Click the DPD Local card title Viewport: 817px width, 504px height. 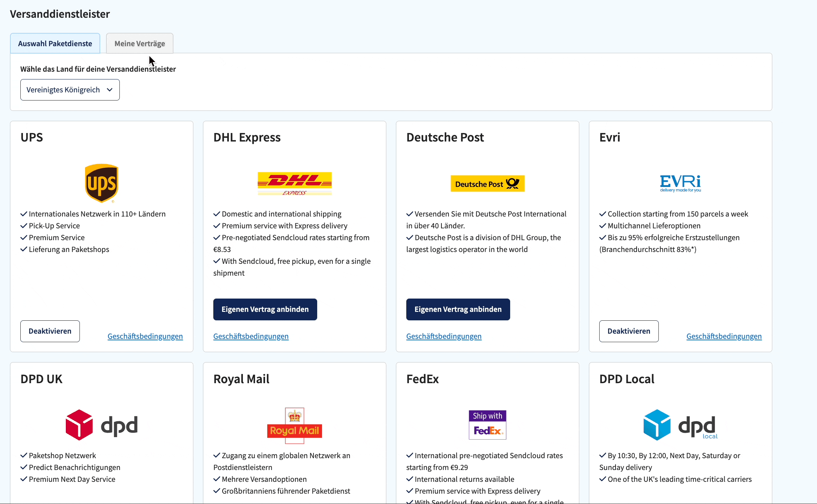tap(627, 379)
